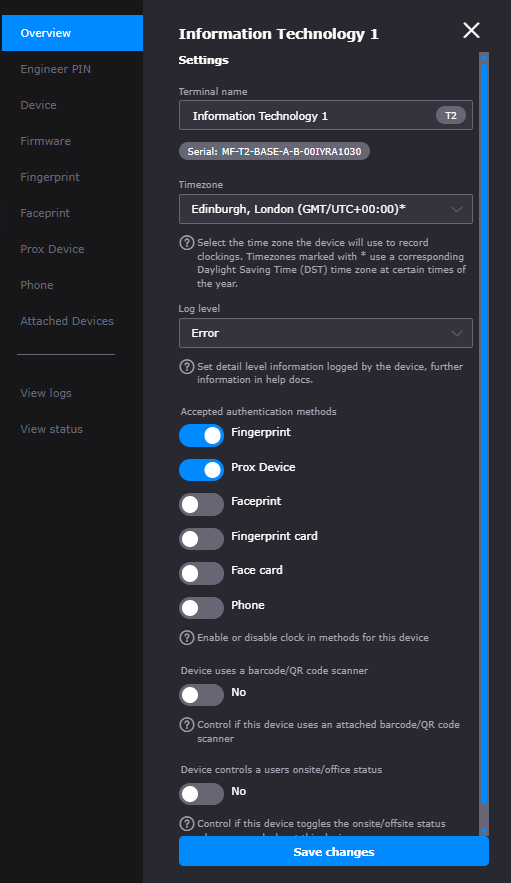The height and width of the screenshot is (883, 511).
Task: Click the barcode/QR scanner help icon
Action: (186, 725)
